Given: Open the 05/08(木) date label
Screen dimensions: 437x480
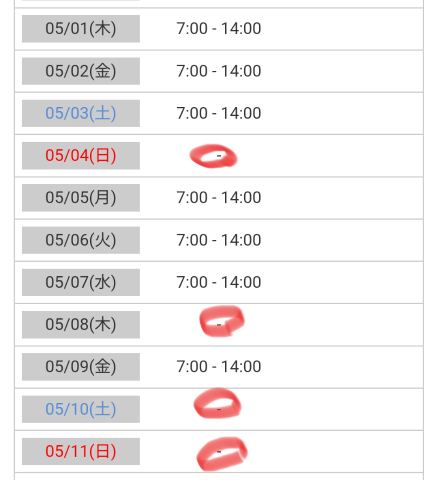Looking at the screenshot, I should 81,325.
